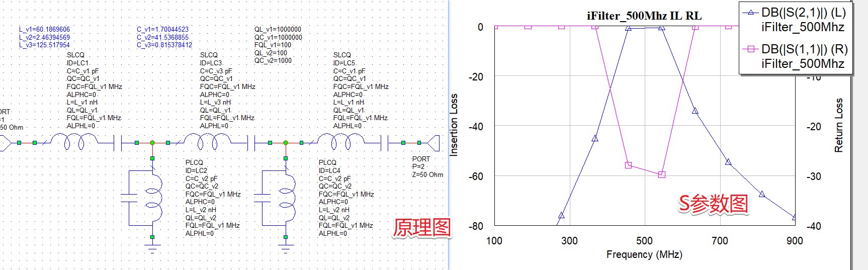Click the Z=50 Ohm label of PORT 2
The width and height of the screenshot is (868, 270).
click(427, 174)
